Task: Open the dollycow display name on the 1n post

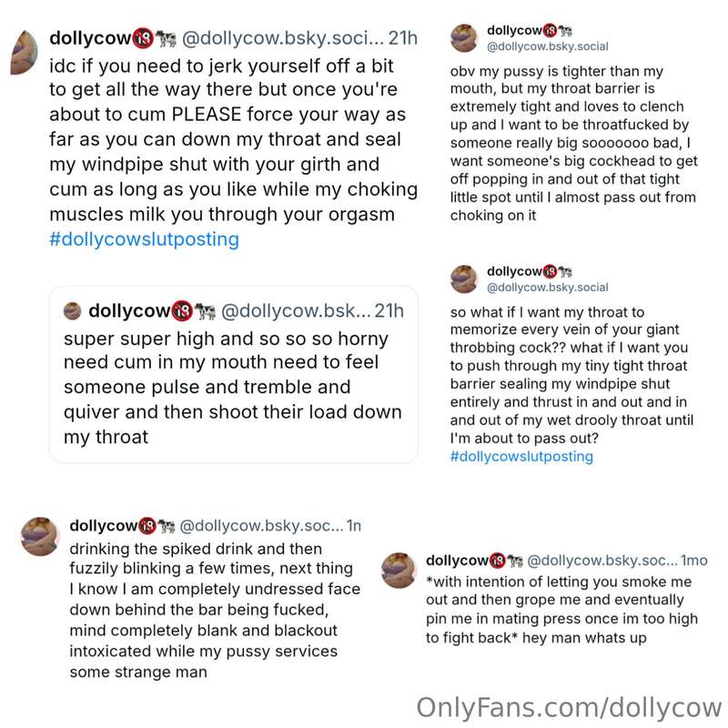Action: click(x=104, y=526)
